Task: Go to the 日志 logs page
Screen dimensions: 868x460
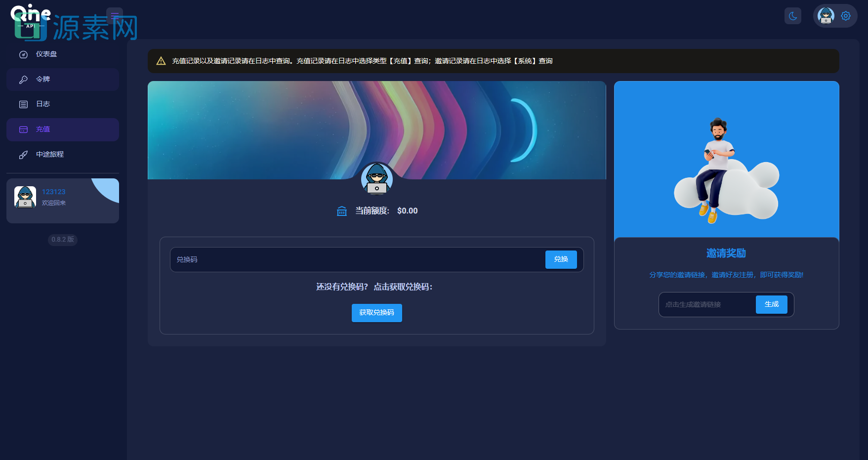Action: 43,104
